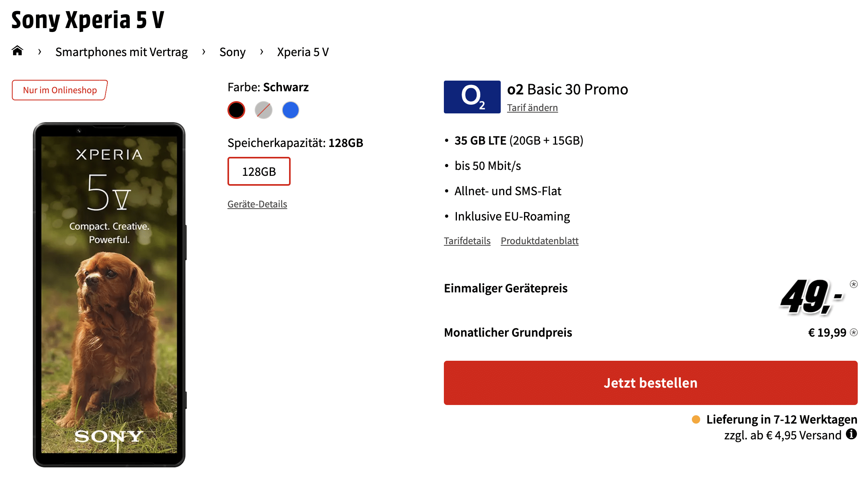Image resolution: width=868 pixels, height=486 pixels.
Task: Click the Jetzt bestellen button
Action: coord(650,383)
